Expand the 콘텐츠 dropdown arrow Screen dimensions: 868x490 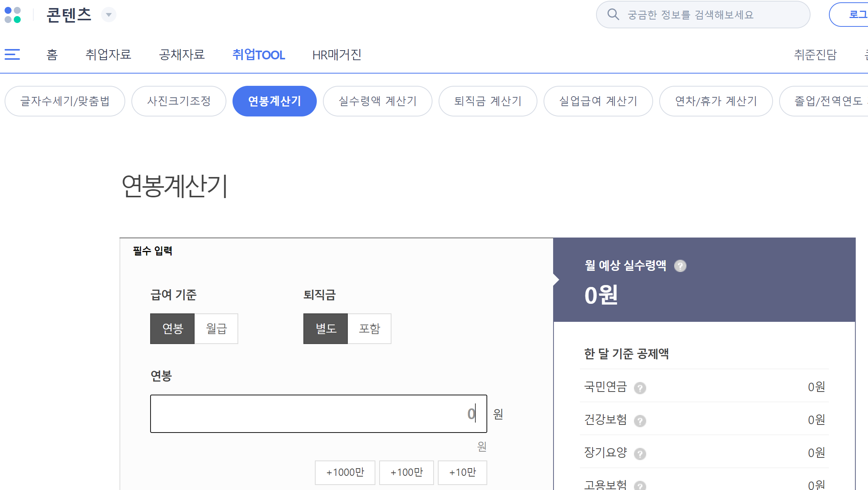[109, 15]
